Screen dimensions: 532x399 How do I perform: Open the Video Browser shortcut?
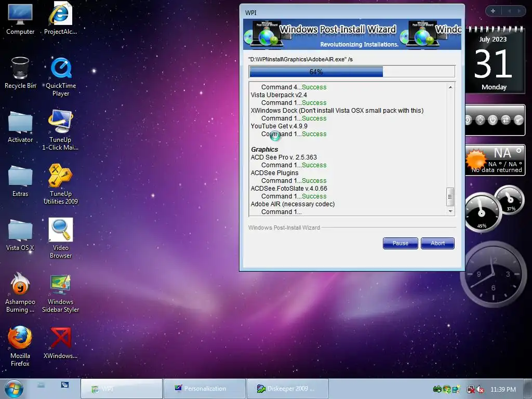(x=60, y=238)
